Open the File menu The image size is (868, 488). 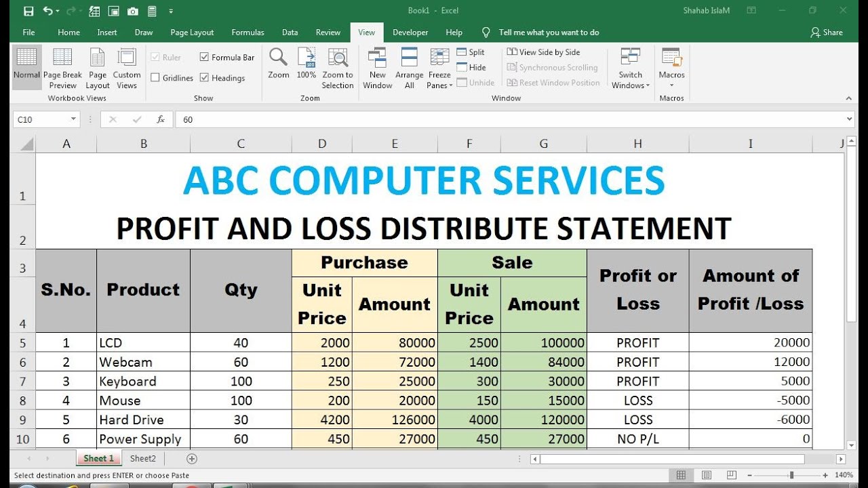pos(28,33)
